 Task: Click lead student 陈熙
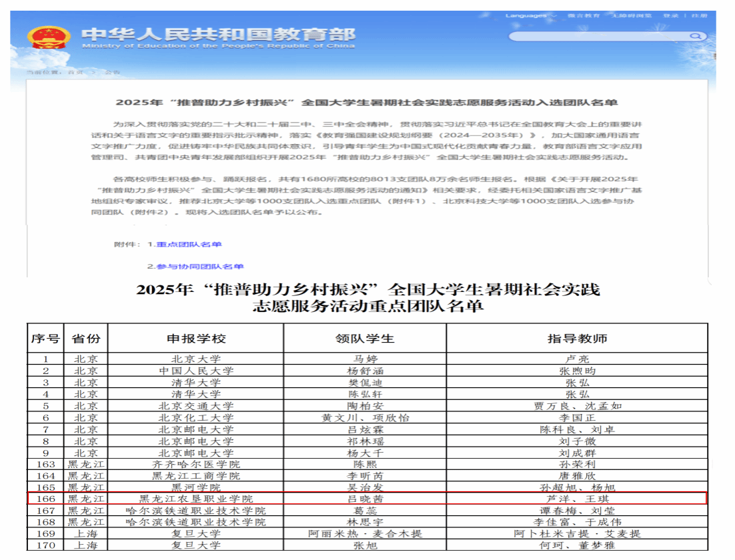[x=365, y=464]
